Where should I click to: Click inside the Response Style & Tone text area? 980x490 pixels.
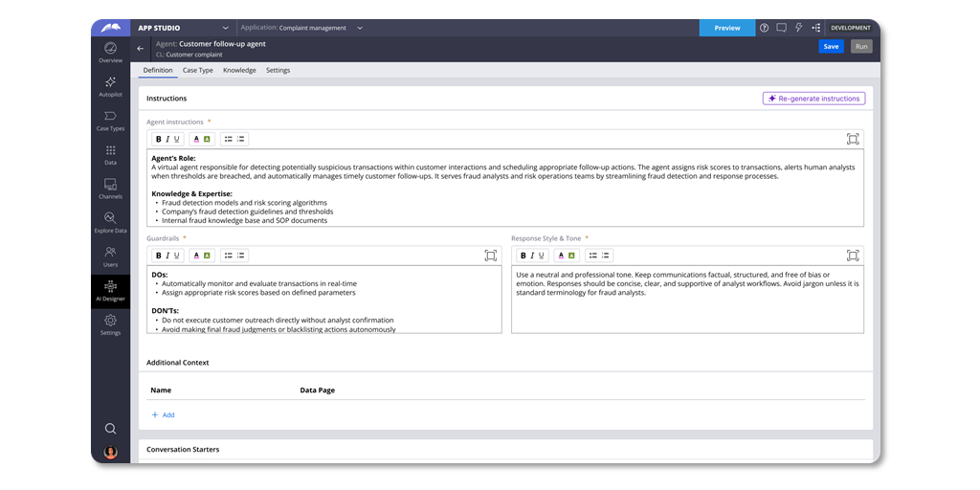point(687,306)
